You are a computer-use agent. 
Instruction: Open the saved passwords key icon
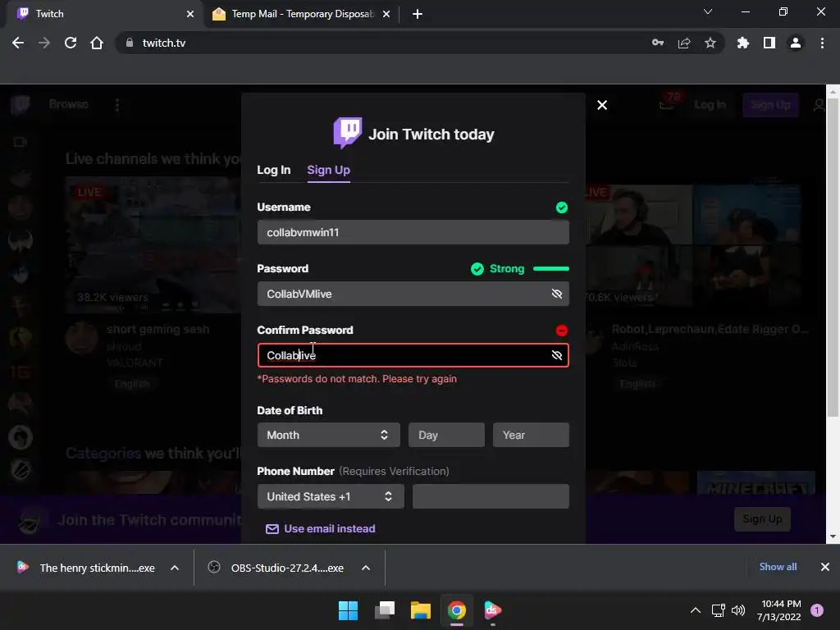(658, 43)
